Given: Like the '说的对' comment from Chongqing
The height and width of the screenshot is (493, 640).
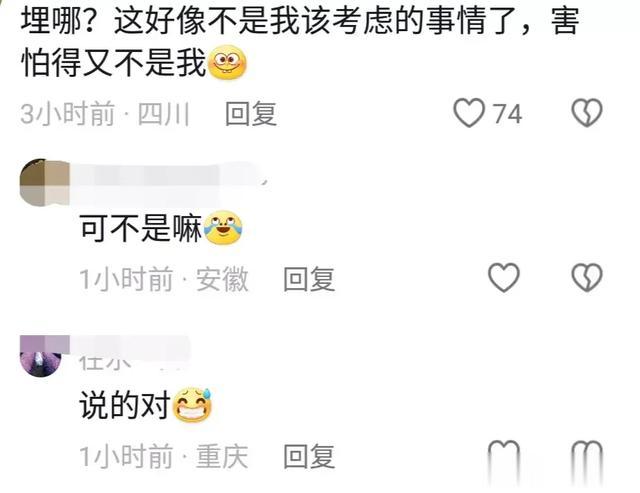Looking at the screenshot, I should pos(504,459).
